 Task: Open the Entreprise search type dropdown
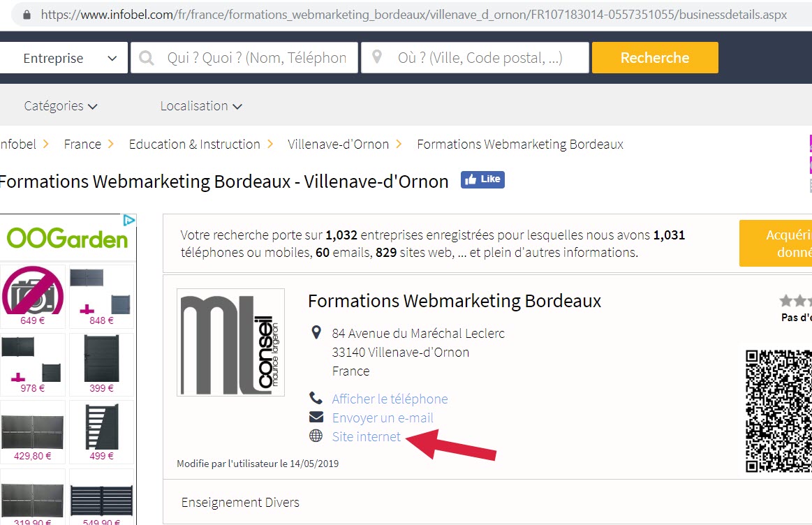(x=64, y=57)
